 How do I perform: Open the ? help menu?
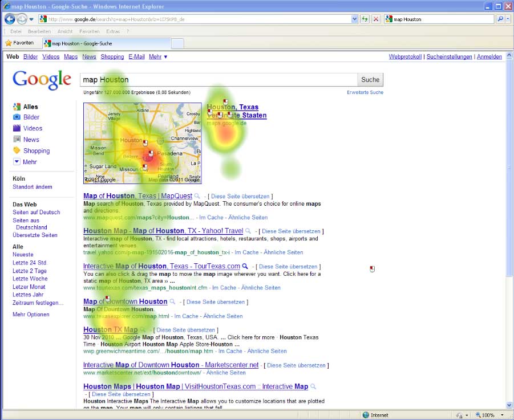pos(128,31)
